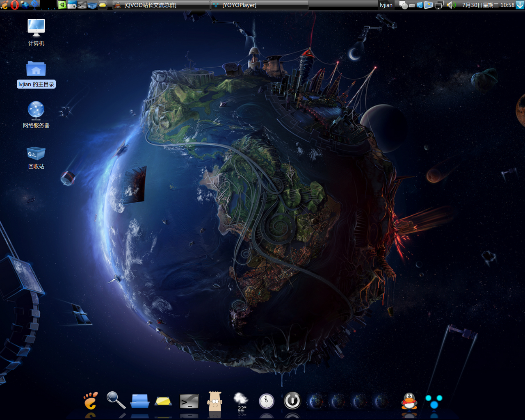Click the chat bubble tray icon
Image resolution: width=525 pixels, height=420 pixels.
tap(404, 5)
